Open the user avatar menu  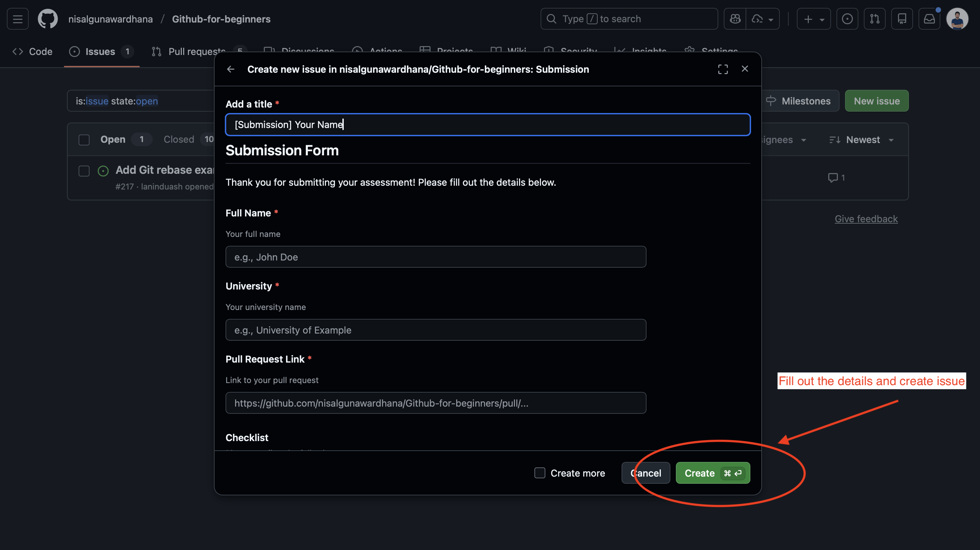point(957,19)
